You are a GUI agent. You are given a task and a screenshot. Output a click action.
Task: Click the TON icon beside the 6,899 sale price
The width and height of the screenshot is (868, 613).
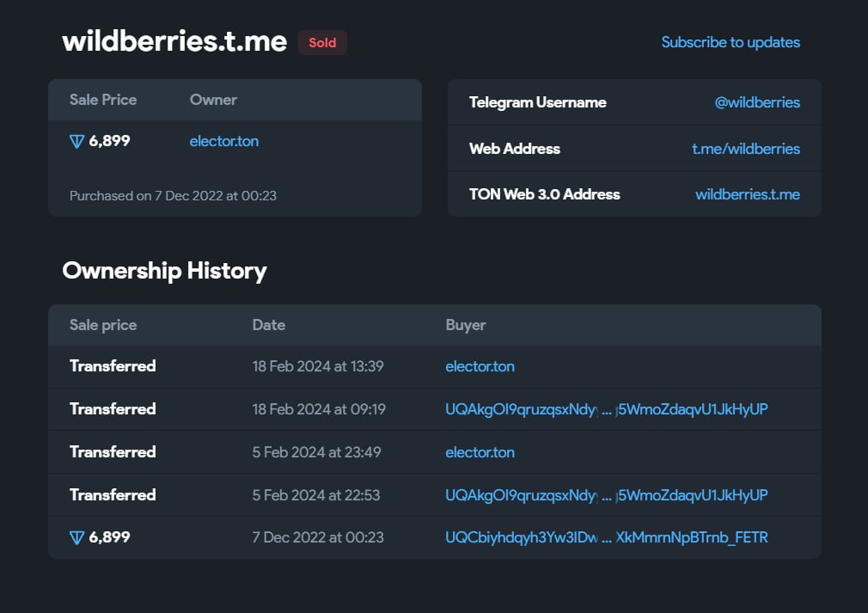click(77, 142)
